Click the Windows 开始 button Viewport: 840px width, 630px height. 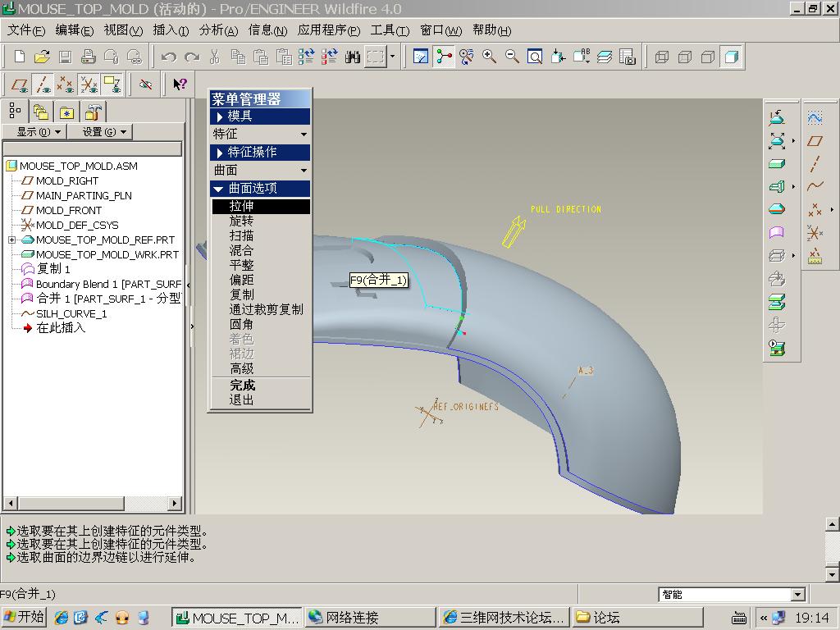[24, 617]
